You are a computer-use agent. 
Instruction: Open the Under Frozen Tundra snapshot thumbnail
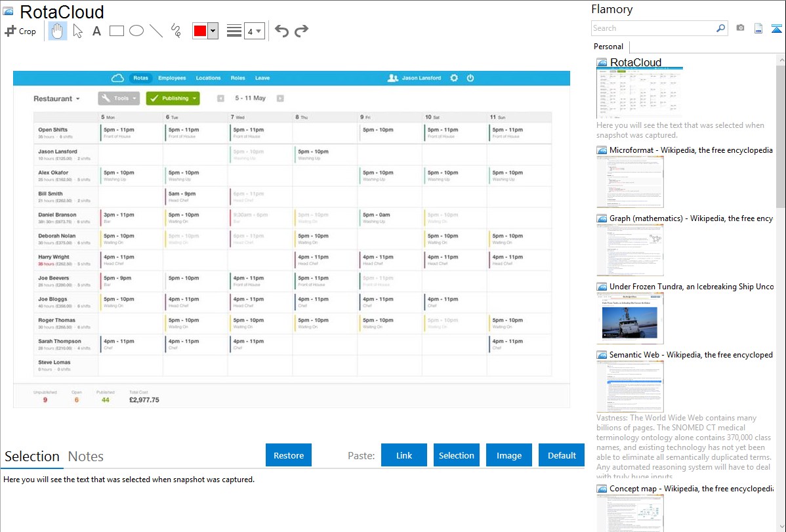pos(630,318)
